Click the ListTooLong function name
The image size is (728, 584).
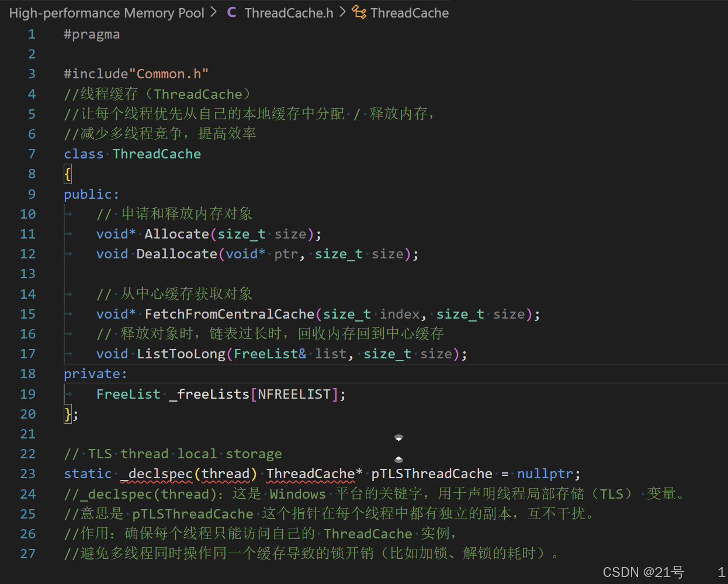181,354
